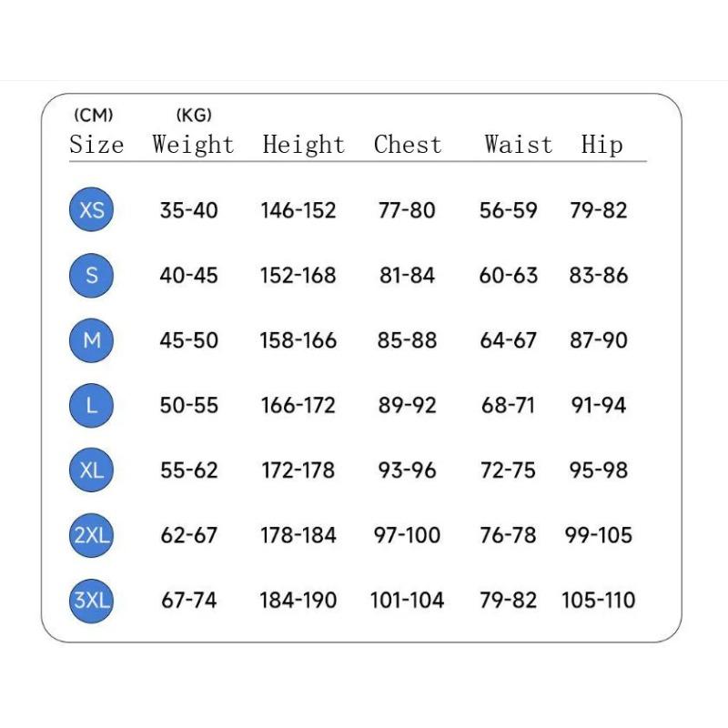Screen dimensions: 728x728
Task: Click the Size column header
Action: 96,145
